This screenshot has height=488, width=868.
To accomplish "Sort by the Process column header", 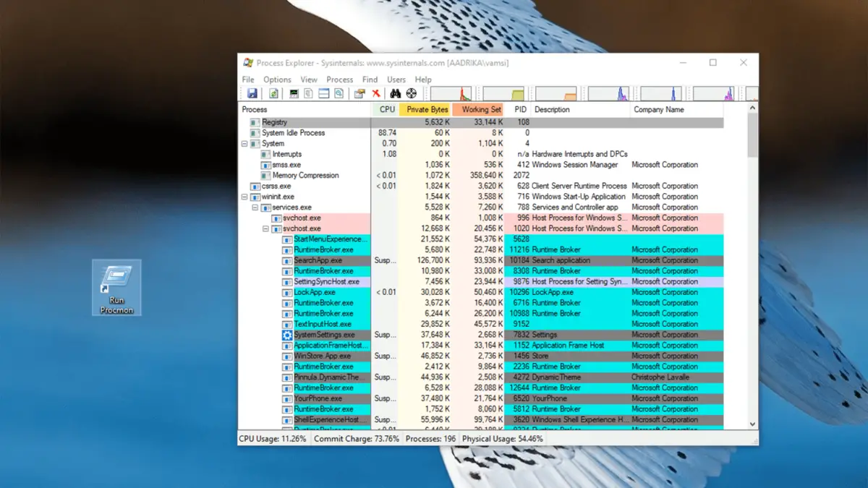I will click(305, 110).
